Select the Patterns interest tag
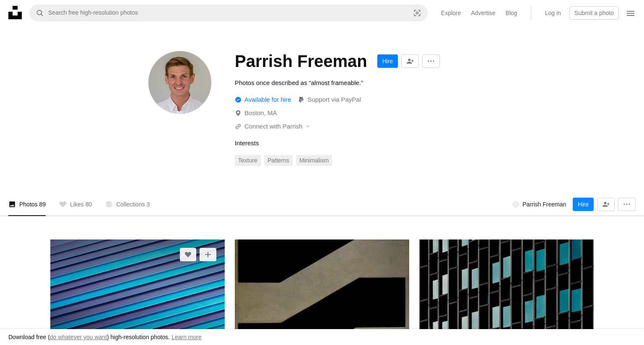The width and height of the screenshot is (644, 345). tap(278, 160)
